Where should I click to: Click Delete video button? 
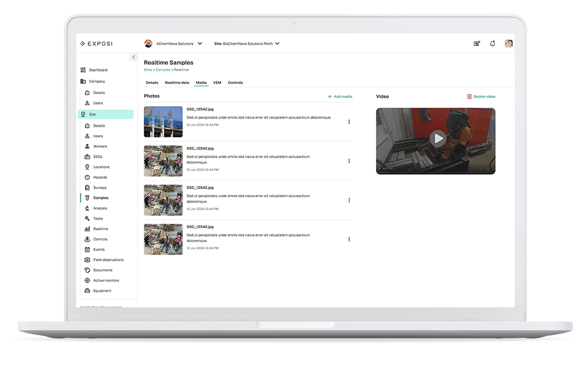coord(481,97)
